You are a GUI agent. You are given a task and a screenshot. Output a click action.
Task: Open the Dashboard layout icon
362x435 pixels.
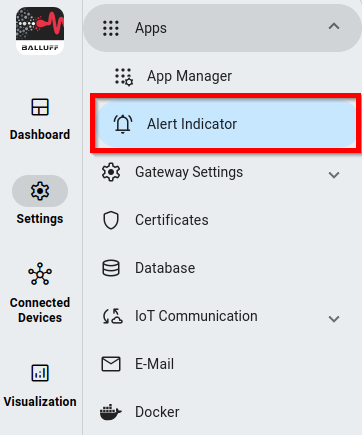coord(40,107)
